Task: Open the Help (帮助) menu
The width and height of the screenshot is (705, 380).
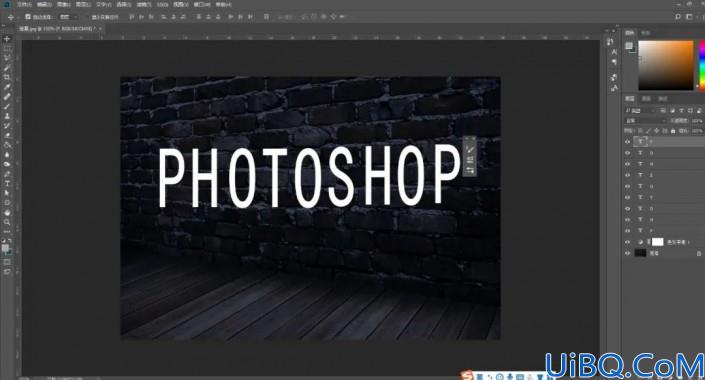Action: pos(223,4)
